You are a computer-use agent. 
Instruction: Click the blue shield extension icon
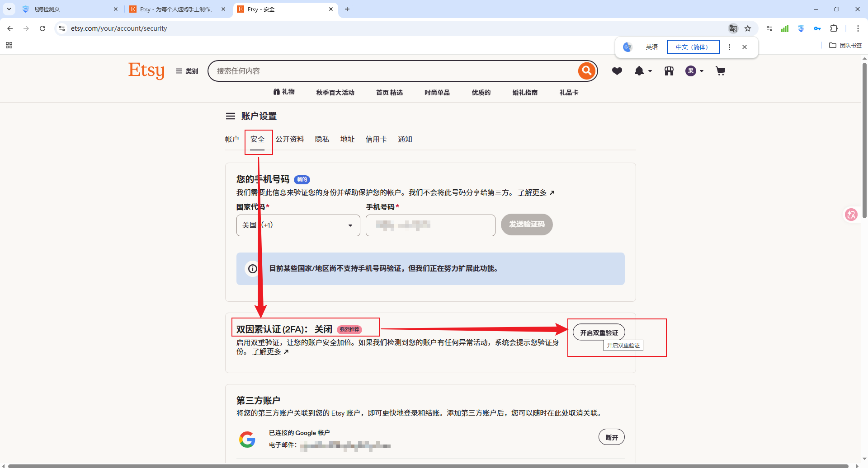[x=801, y=28]
